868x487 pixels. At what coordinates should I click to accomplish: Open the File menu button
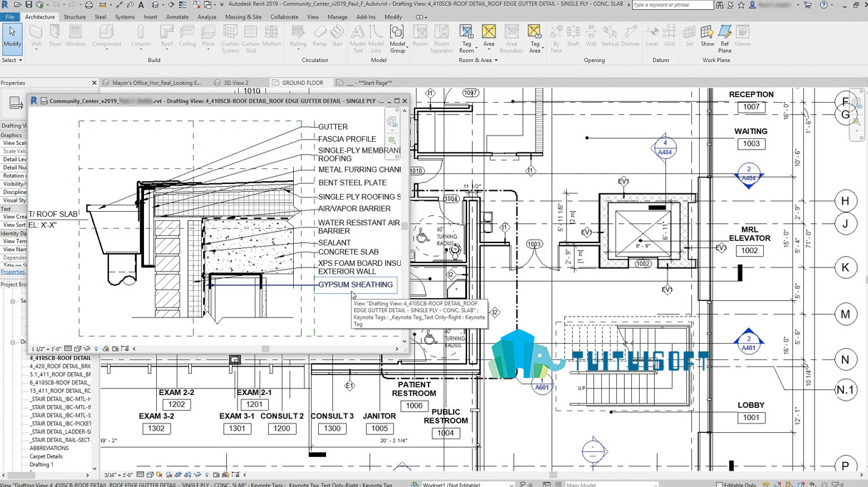click(x=10, y=17)
